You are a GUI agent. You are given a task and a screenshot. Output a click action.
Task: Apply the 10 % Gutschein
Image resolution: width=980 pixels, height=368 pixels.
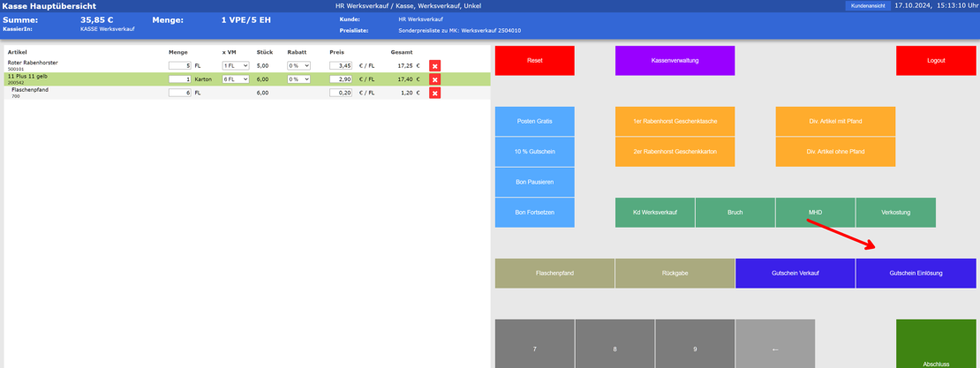coord(534,152)
